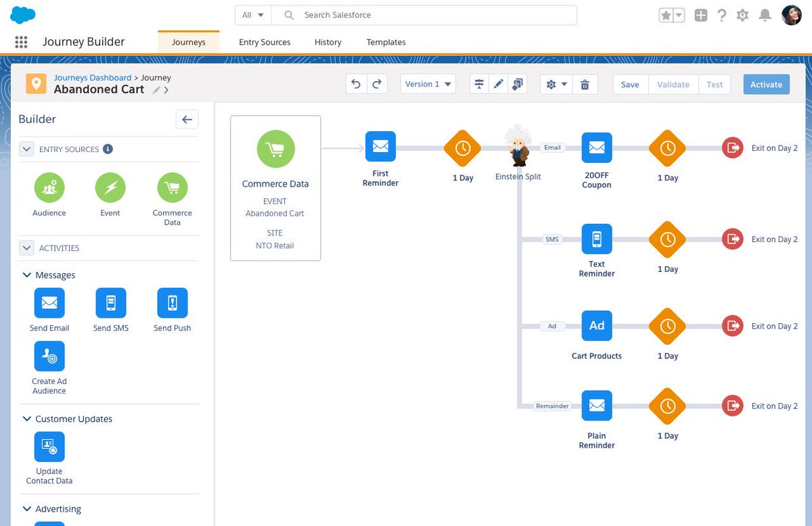Image resolution: width=812 pixels, height=526 pixels.
Task: Open the Favorites list dropdown arrow
Action: [679, 15]
